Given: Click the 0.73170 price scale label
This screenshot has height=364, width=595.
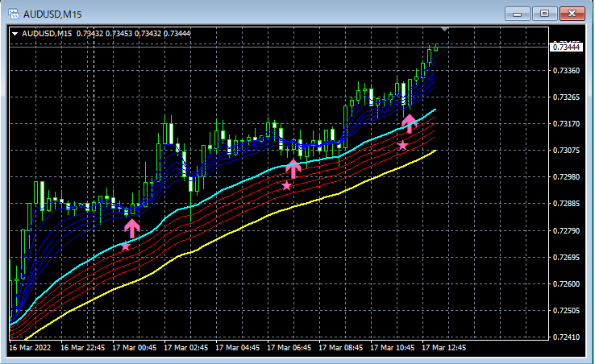Looking at the screenshot, I should pos(566,123).
